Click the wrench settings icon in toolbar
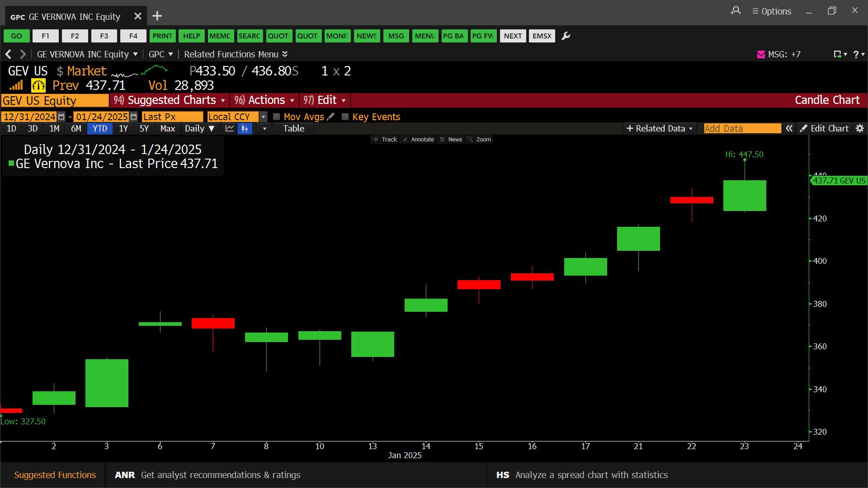The height and width of the screenshot is (488, 868). click(x=566, y=36)
